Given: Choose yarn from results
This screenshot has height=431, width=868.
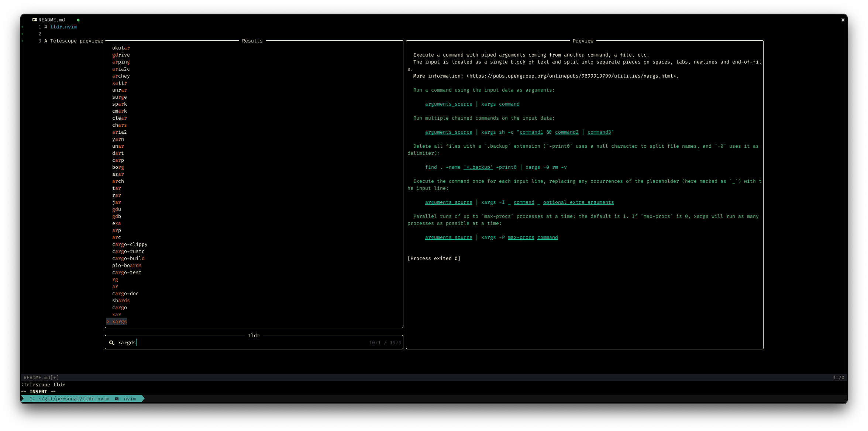Looking at the screenshot, I should (118, 139).
